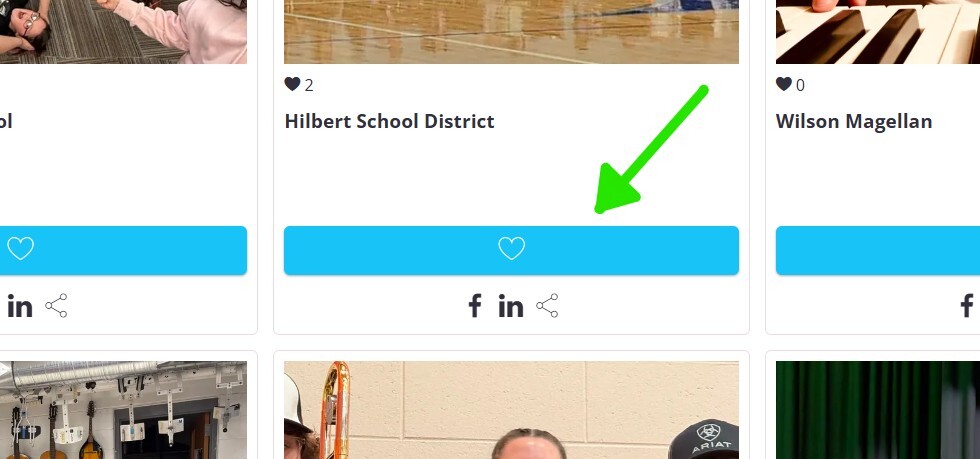Click the share icon on the leftmost card
The height and width of the screenshot is (459, 980).
coord(56,306)
